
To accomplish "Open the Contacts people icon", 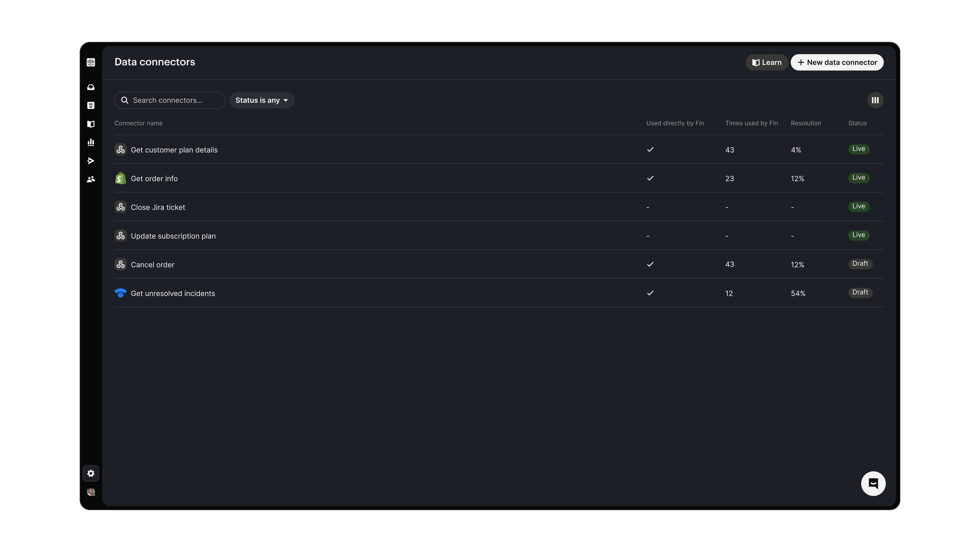I will (91, 179).
